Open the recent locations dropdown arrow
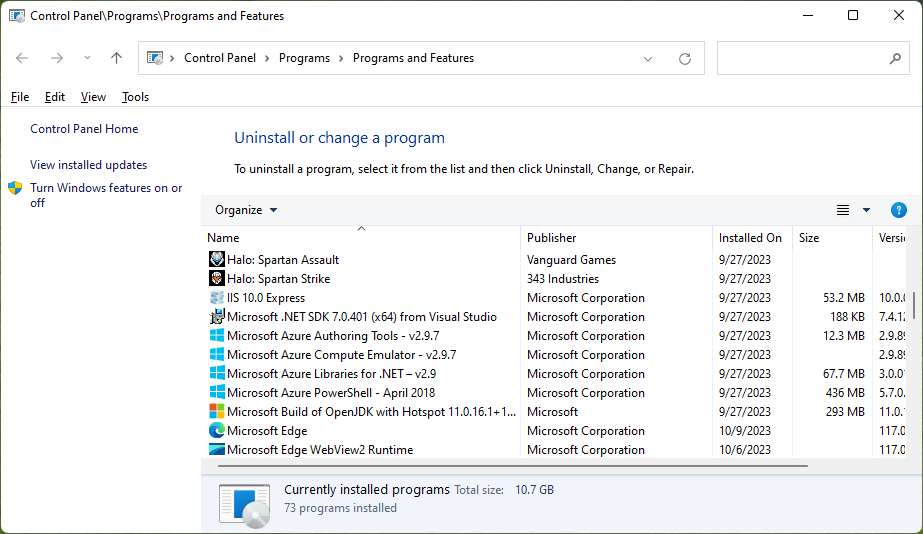Viewport: 923px width, 534px height. click(x=87, y=58)
